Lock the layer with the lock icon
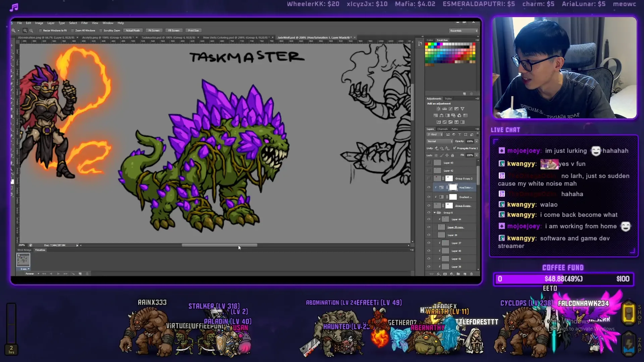This screenshot has height=362, width=644. (452, 155)
